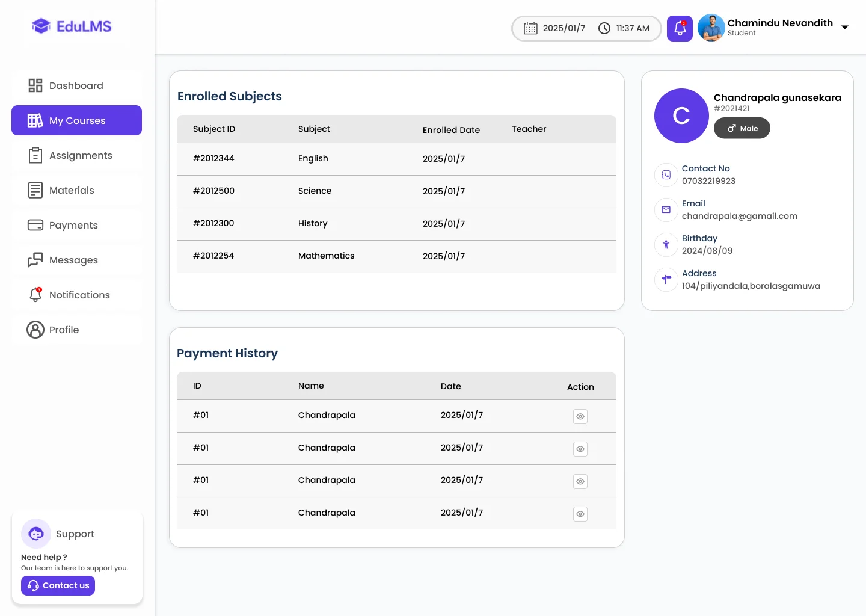The height and width of the screenshot is (616, 866).
Task: View second payment row using eye icon
Action: coord(580,449)
